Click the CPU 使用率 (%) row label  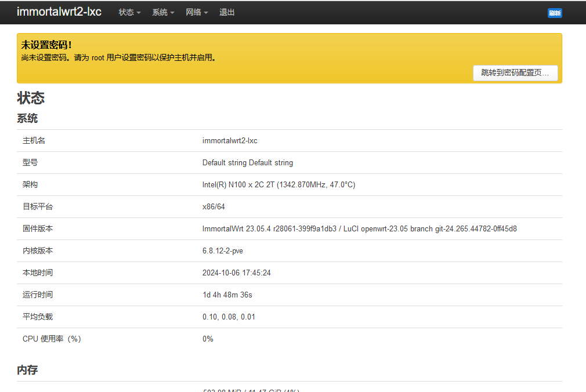(x=52, y=339)
